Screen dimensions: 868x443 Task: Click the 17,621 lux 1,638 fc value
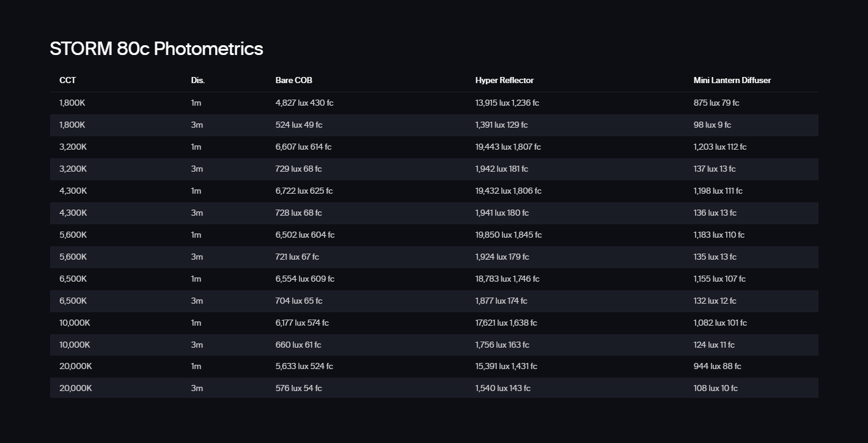click(506, 323)
